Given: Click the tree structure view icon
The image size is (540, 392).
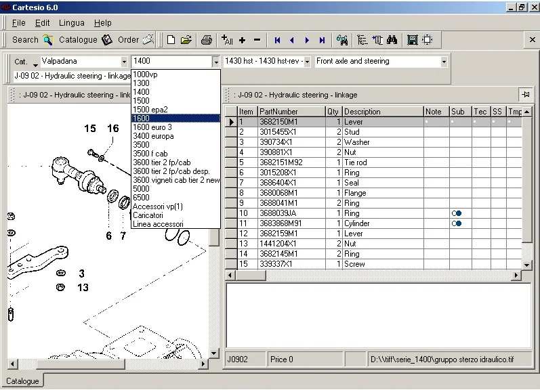Looking at the screenshot, I should click(362, 40).
